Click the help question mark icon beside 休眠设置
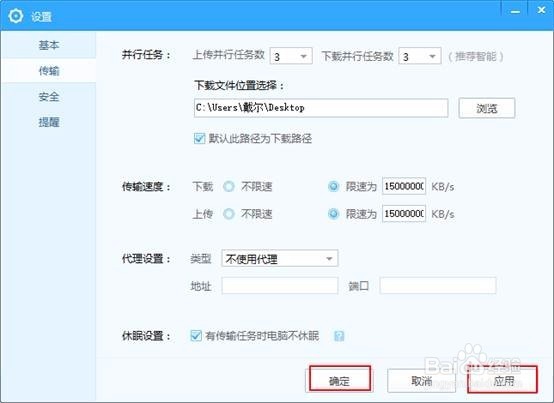Image resolution: width=554 pixels, height=403 pixels. pyautogui.click(x=339, y=336)
